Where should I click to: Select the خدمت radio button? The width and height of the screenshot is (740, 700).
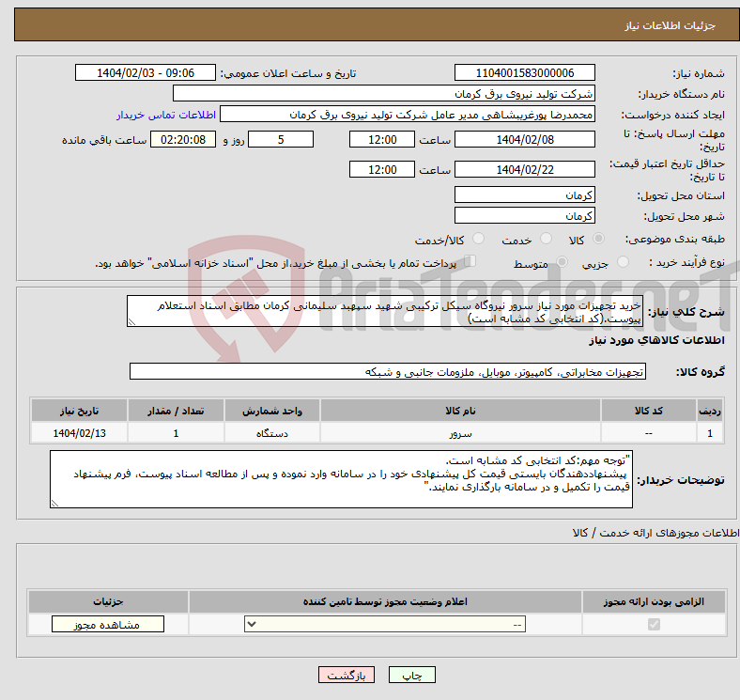pos(546,239)
